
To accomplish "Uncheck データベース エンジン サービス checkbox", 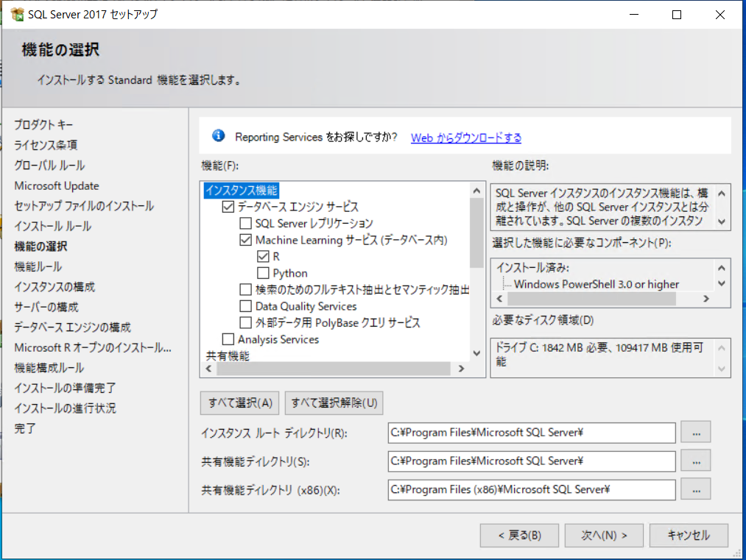I will [x=228, y=206].
